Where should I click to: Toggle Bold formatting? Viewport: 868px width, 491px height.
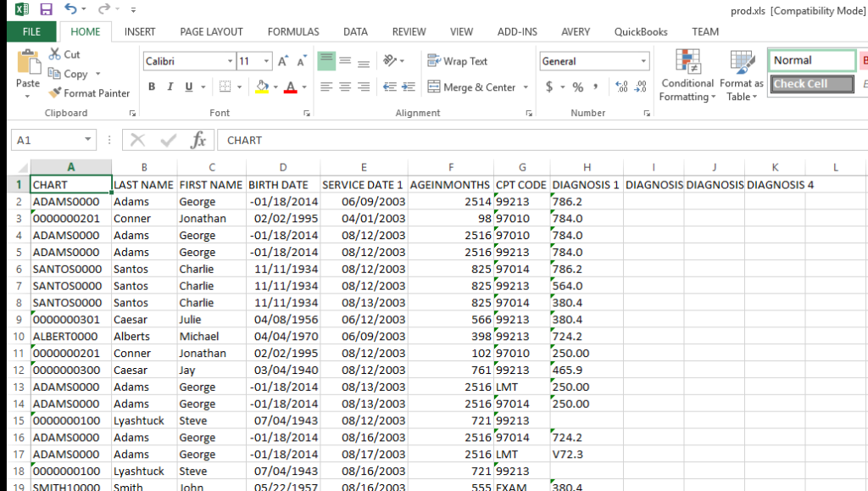point(152,86)
